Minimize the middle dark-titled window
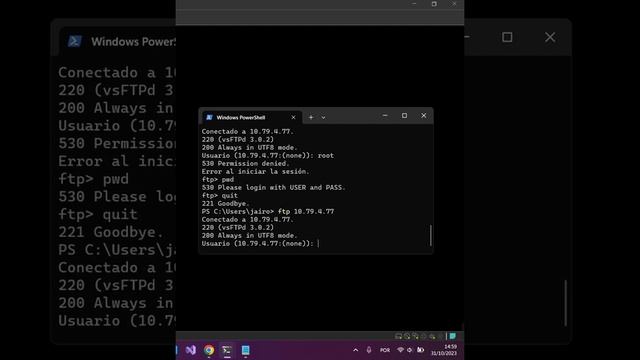Viewport: 640px width, 360px height. click(x=414, y=4)
